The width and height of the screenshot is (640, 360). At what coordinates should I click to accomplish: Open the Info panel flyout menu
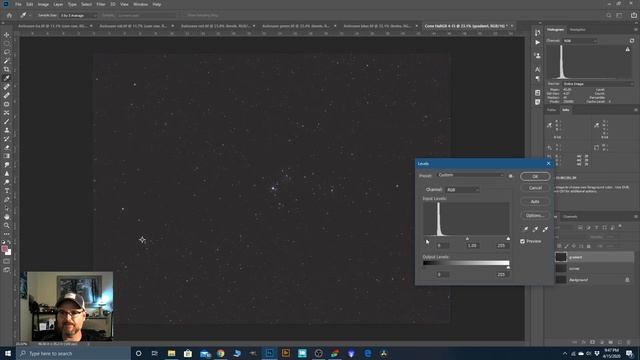(635, 110)
